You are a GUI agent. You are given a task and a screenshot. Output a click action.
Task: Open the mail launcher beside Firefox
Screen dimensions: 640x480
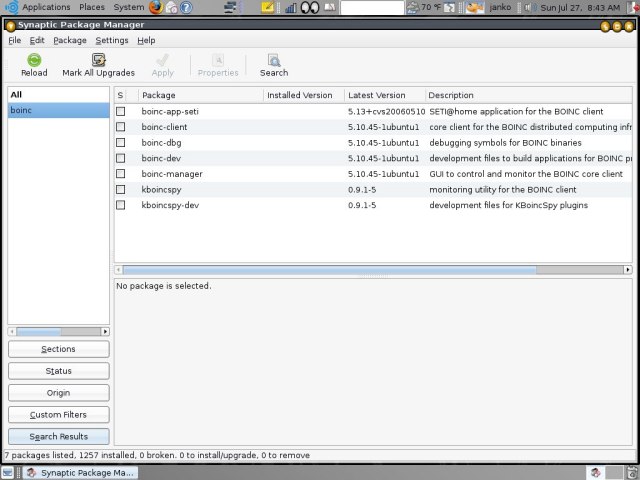[x=171, y=7]
